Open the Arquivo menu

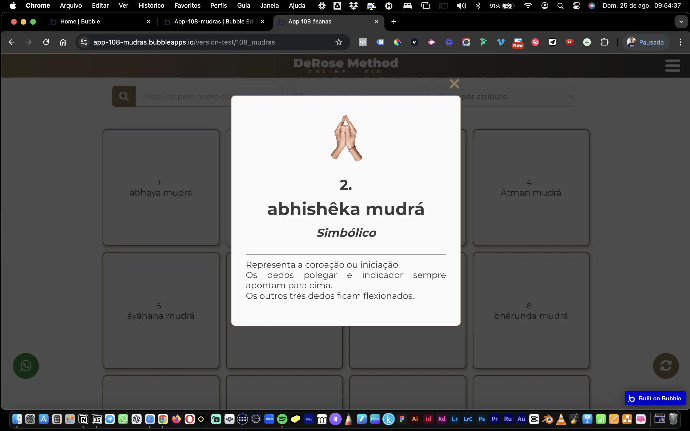pos(70,6)
